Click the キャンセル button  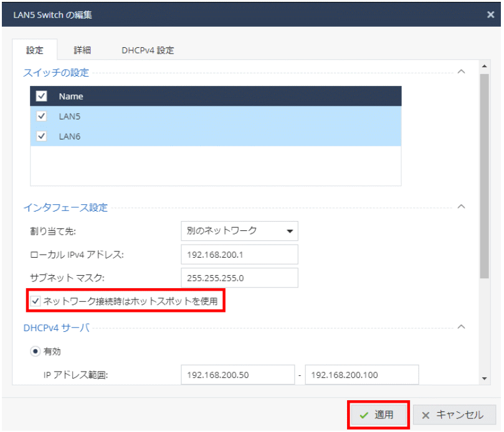455,415
